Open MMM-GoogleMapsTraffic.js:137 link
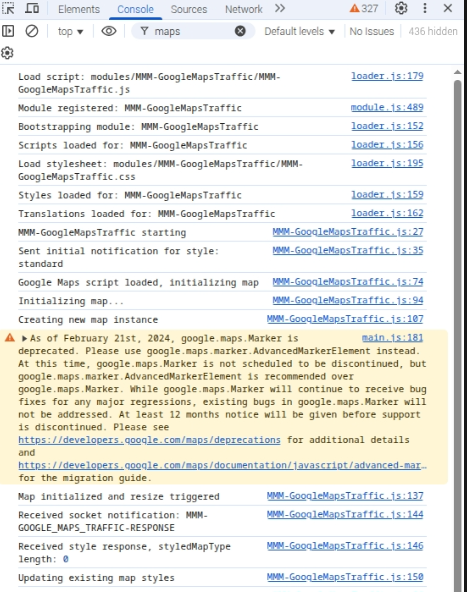The height and width of the screenshot is (592, 467). pos(345,496)
